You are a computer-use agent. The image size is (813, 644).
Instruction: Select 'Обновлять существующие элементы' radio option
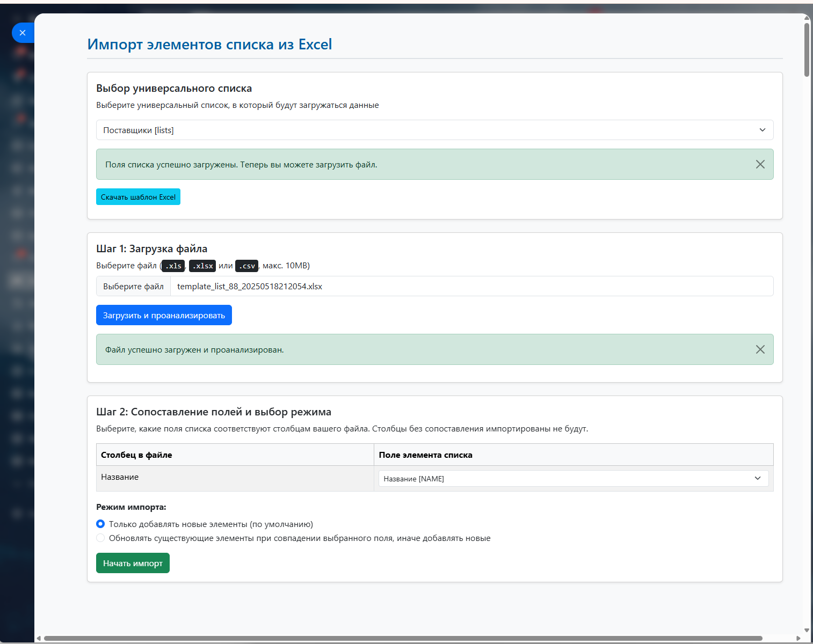[100, 538]
